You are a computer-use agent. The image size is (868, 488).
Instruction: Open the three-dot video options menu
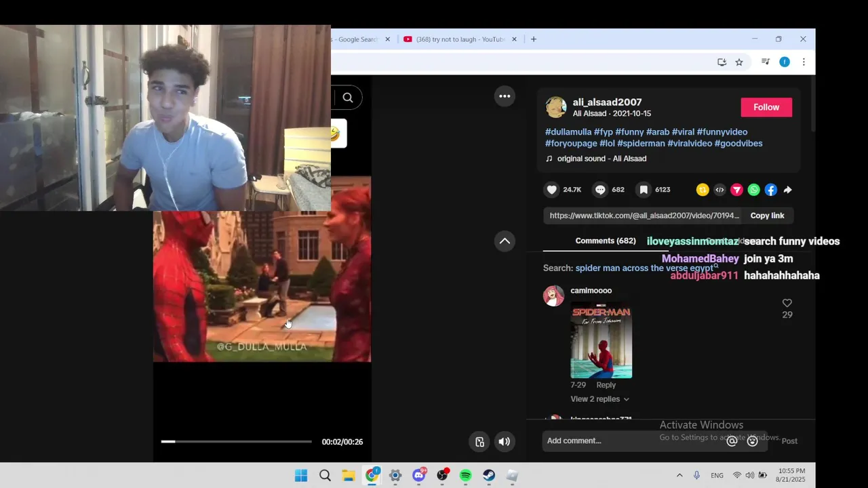(505, 96)
